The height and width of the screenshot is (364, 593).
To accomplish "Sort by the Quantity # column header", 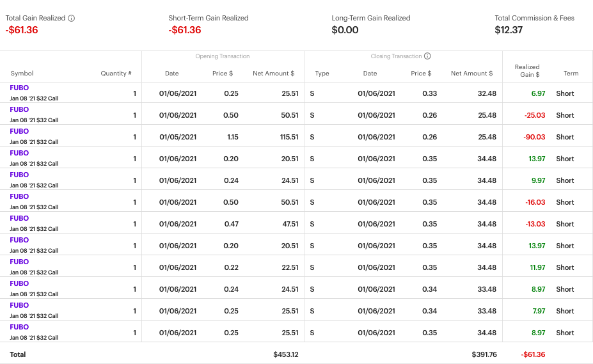I will pos(116,74).
